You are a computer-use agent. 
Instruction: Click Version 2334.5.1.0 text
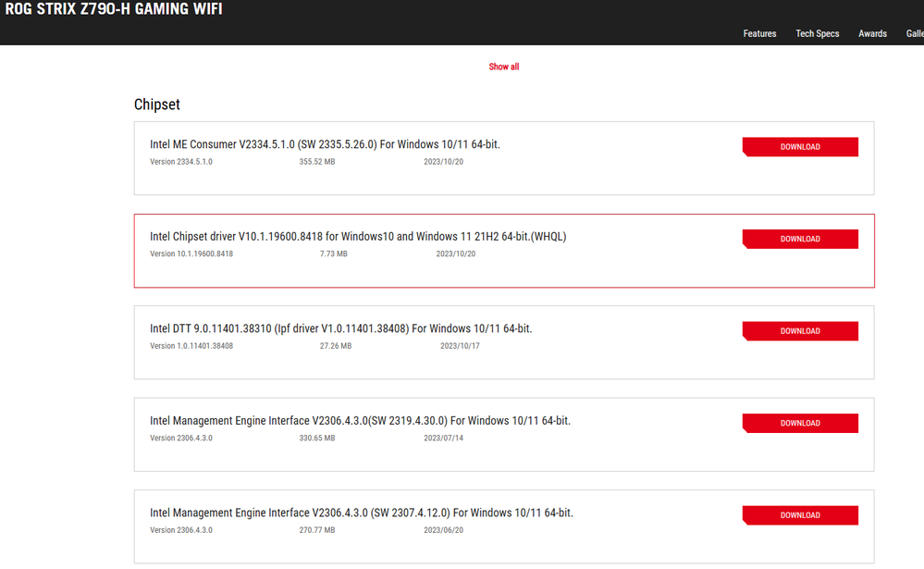click(181, 162)
